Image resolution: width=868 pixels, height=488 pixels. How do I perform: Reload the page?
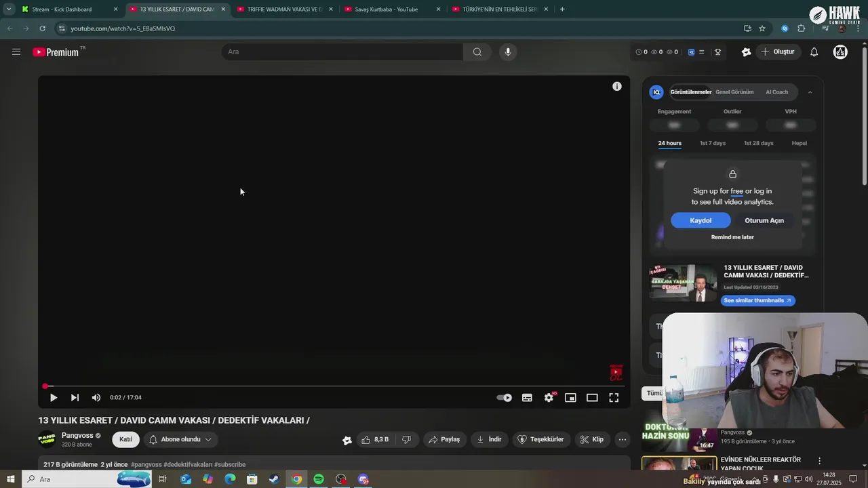42,28
